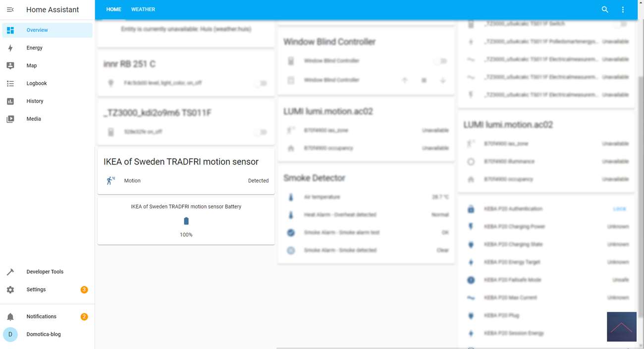Click the Heat Alarm overheat detected row
The height and width of the screenshot is (349, 644).
(x=366, y=215)
